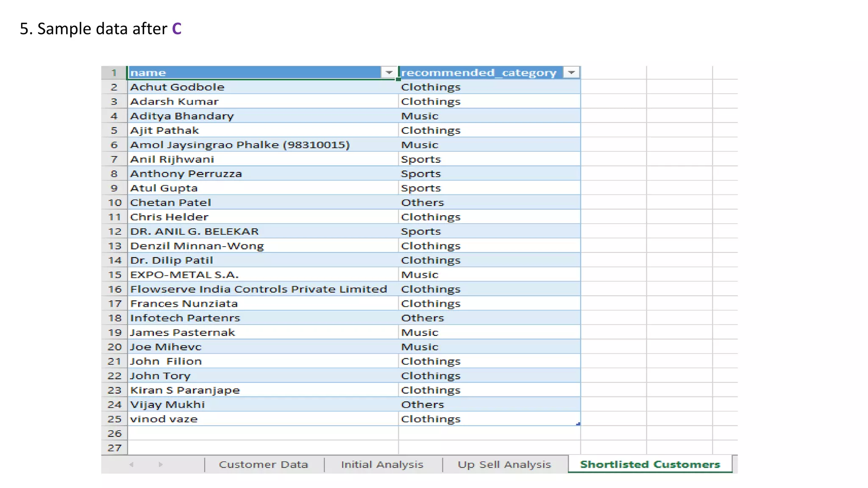This screenshot has height=488, width=868.
Task: Click Others category for Chetan Patel
Action: click(489, 202)
